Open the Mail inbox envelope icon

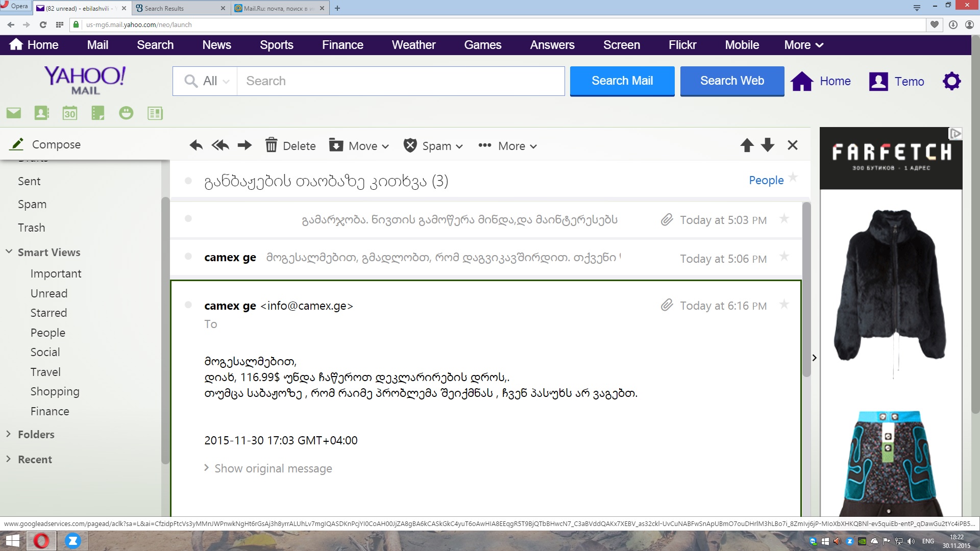[14, 113]
